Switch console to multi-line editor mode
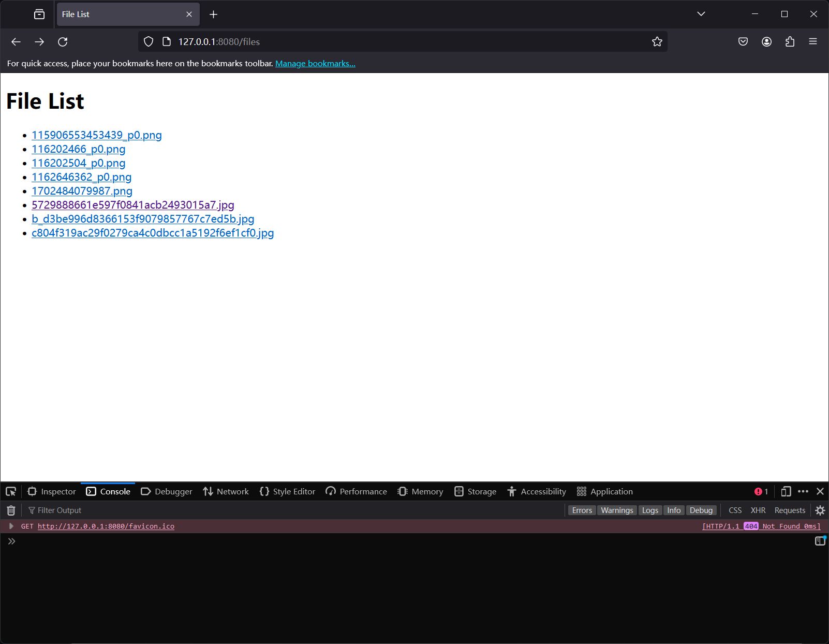Image resolution: width=829 pixels, height=644 pixels. click(x=820, y=541)
